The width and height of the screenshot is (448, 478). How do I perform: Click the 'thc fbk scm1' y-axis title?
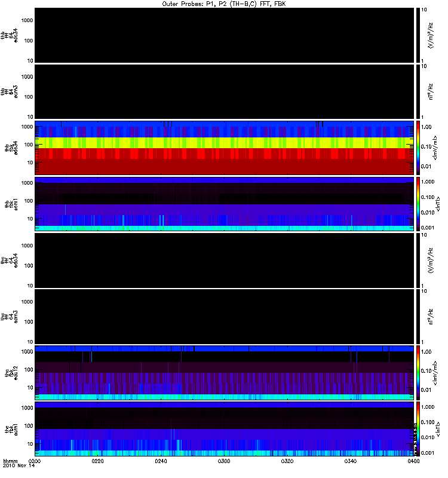[11, 429]
